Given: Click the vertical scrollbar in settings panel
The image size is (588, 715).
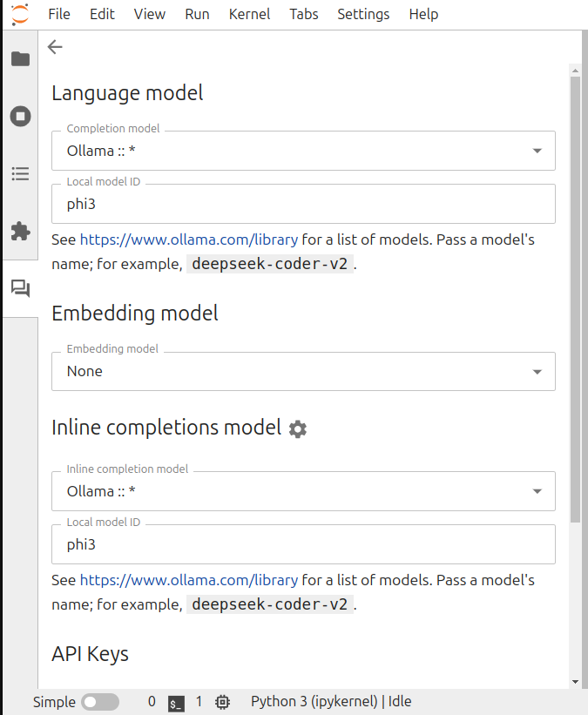Looking at the screenshot, I should tap(575, 296).
